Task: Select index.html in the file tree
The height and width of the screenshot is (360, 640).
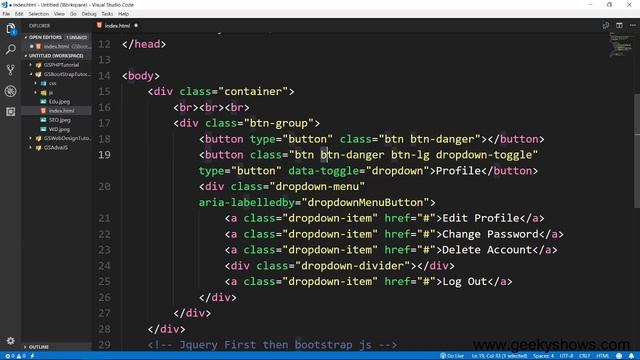Action: pos(57,111)
